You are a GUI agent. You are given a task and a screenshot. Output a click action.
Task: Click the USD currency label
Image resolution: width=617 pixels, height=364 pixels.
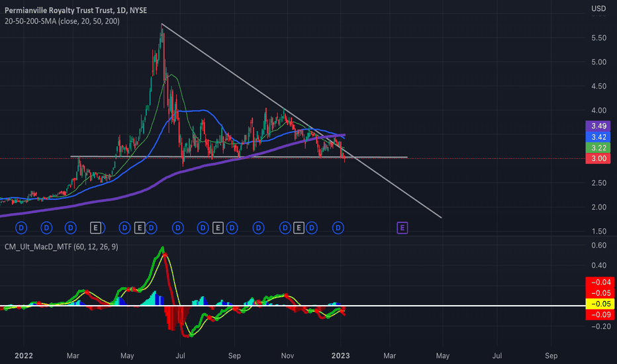coord(598,8)
